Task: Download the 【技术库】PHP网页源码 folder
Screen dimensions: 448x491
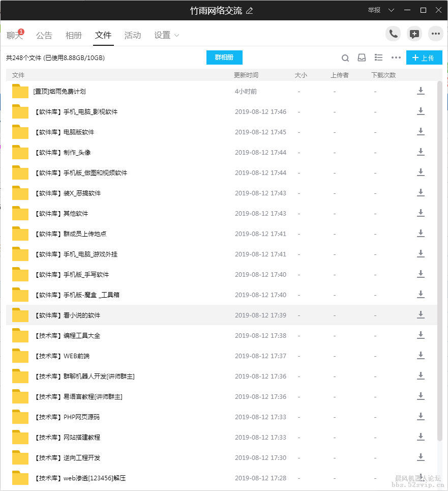Action: (421, 416)
